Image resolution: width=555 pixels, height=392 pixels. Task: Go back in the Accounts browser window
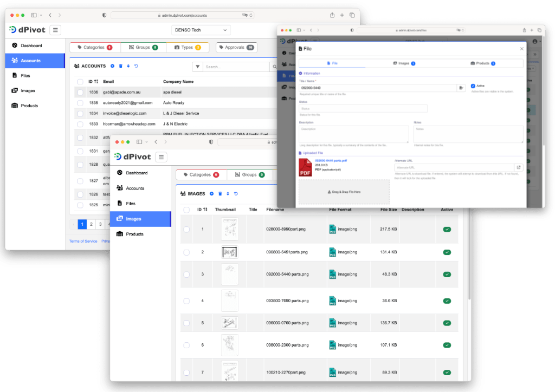click(x=50, y=15)
